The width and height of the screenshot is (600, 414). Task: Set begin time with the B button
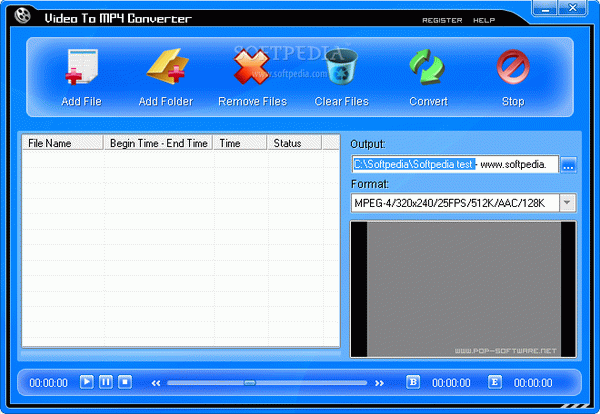point(413,382)
